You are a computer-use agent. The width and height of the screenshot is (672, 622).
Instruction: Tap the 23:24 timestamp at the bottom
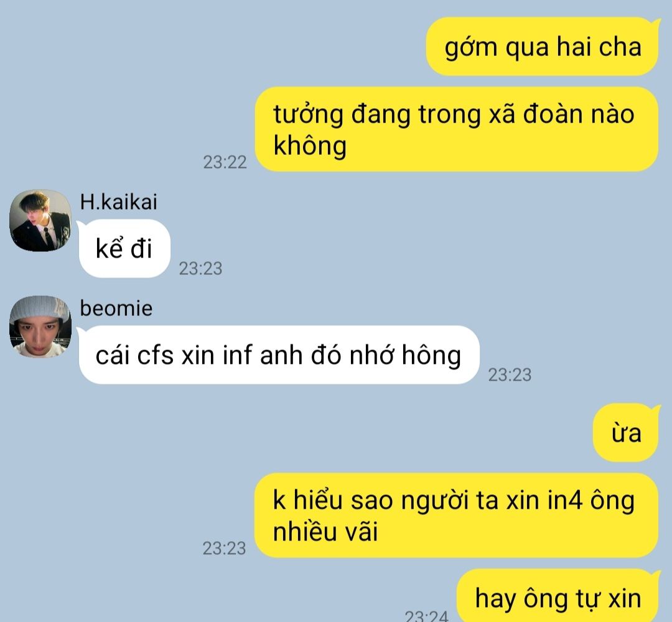pos(426,616)
